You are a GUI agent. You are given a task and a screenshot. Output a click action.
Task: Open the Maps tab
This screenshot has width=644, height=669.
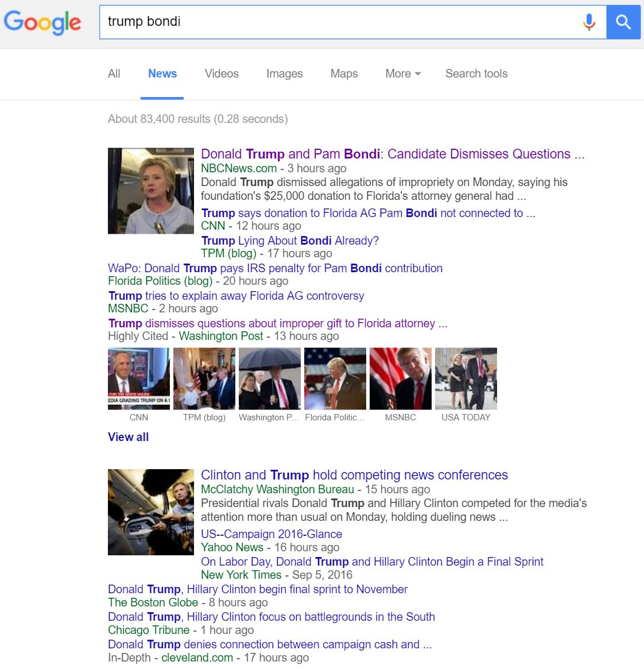pyautogui.click(x=344, y=74)
